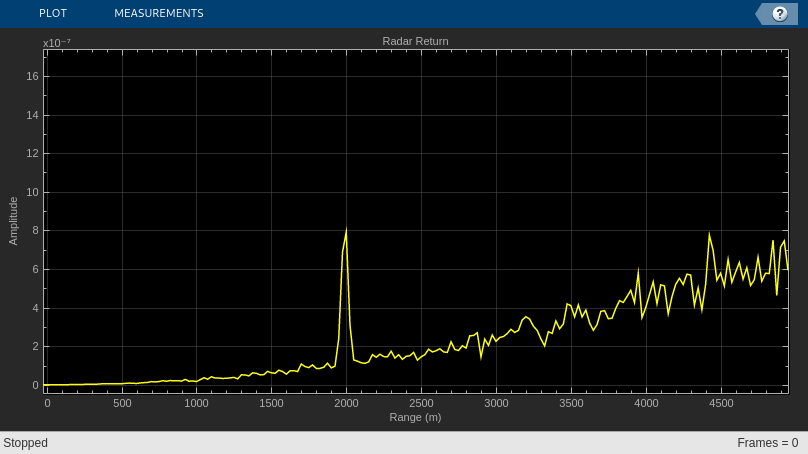The height and width of the screenshot is (454, 808).
Task: Click the 3000 tick label on the range axis
Action: pyautogui.click(x=496, y=403)
